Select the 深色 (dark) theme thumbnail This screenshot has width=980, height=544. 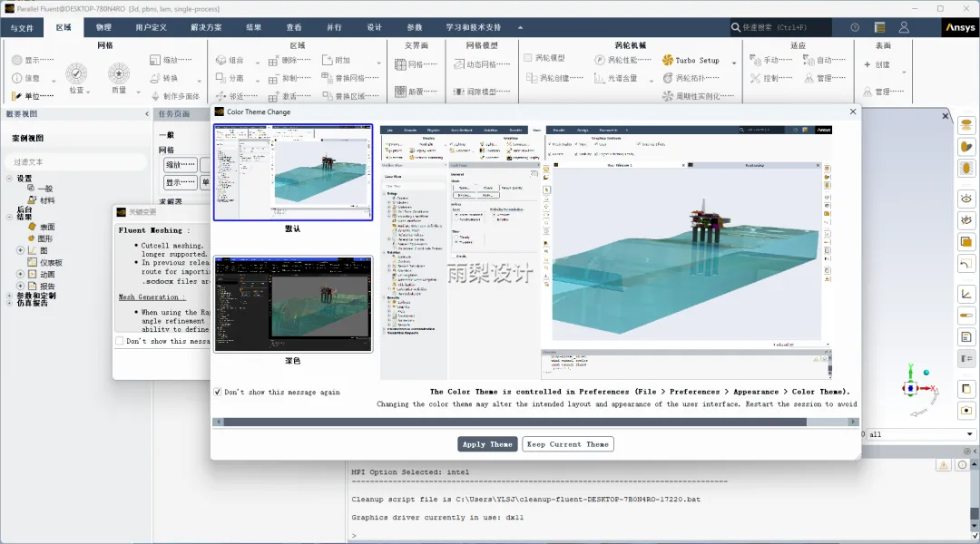pos(293,304)
